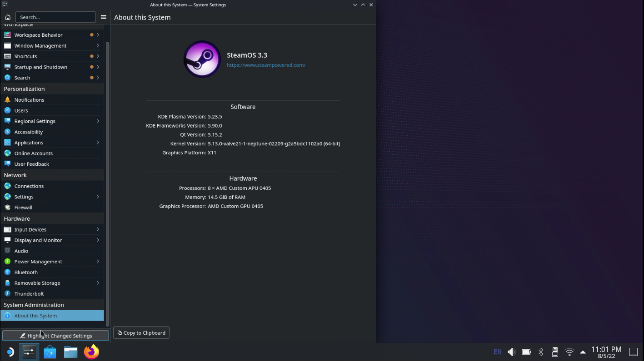Launch Firefox from the taskbar
The height and width of the screenshot is (361, 644).
(x=91, y=352)
